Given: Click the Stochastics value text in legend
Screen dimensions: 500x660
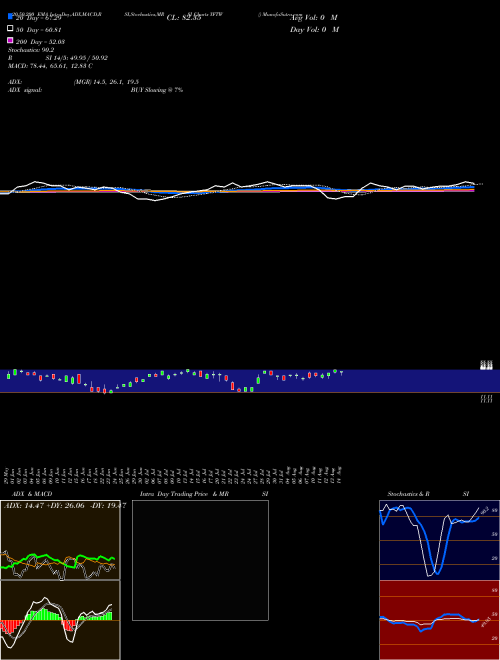Looking at the screenshot, I should (31, 50).
